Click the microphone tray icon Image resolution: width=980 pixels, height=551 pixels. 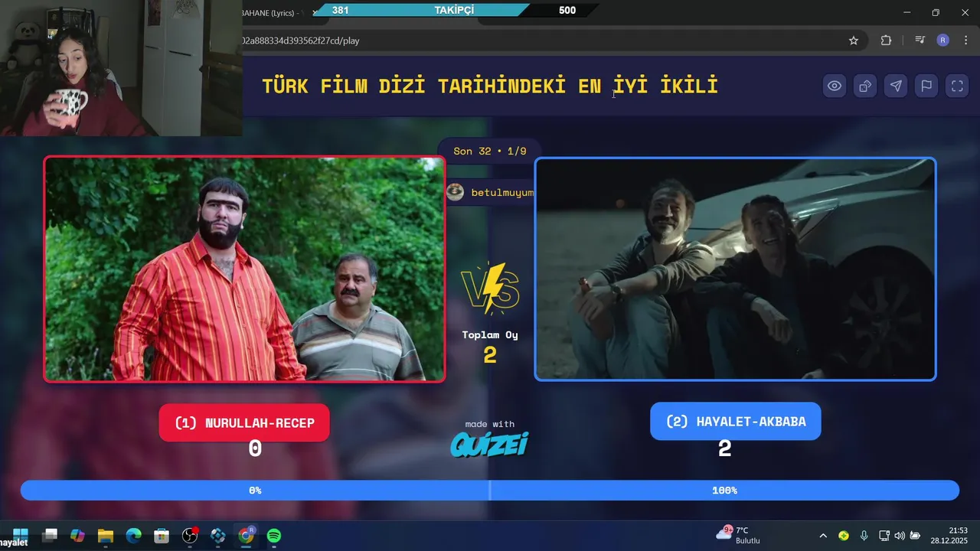864,536
